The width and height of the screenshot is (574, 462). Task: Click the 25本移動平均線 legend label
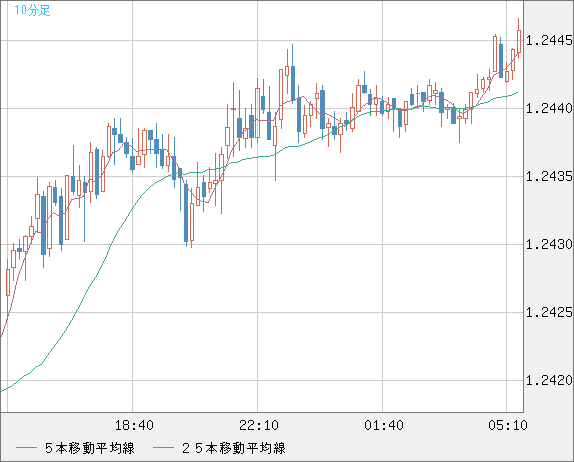tap(234, 448)
